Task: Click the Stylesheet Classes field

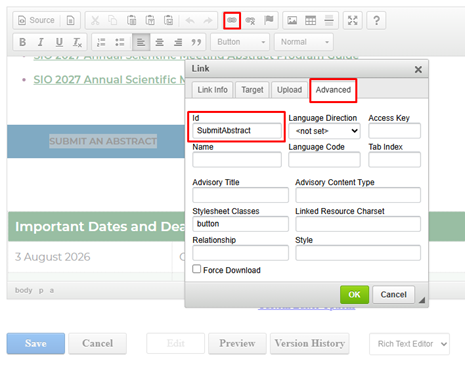Action: pos(240,224)
